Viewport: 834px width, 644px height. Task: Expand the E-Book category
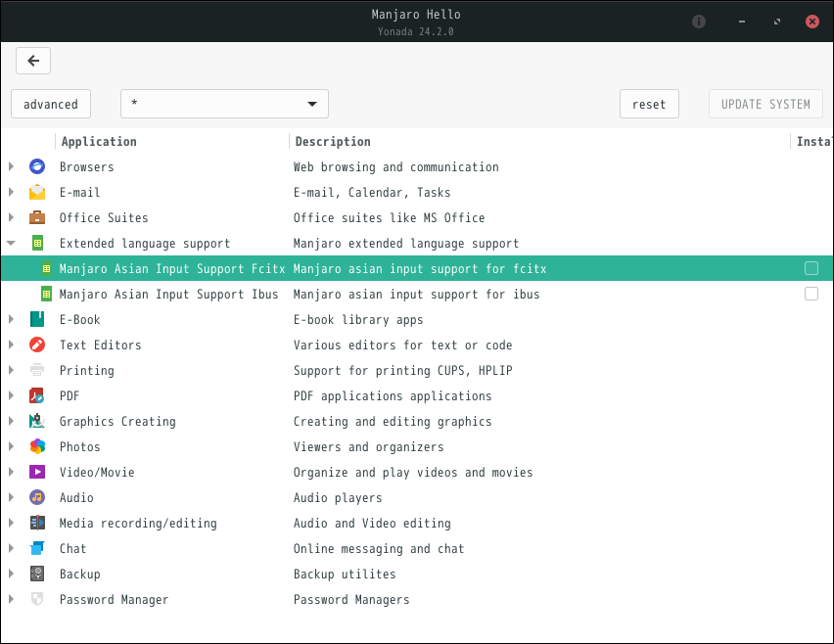[x=11, y=319]
